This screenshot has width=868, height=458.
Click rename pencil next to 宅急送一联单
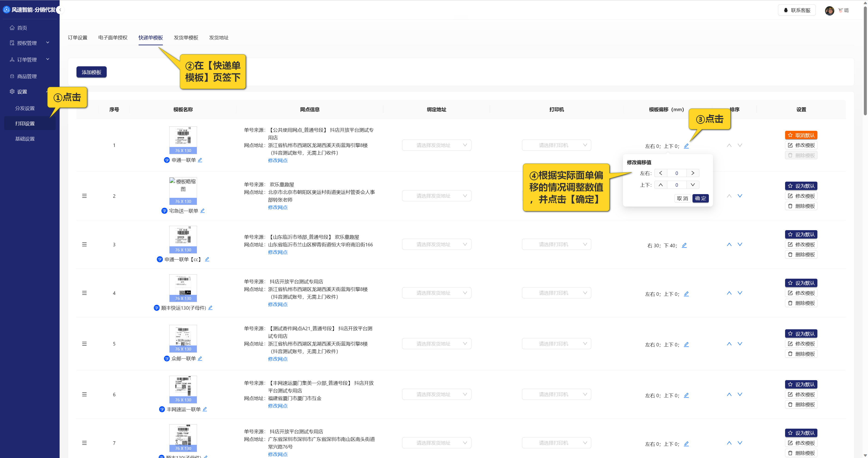coord(203,211)
